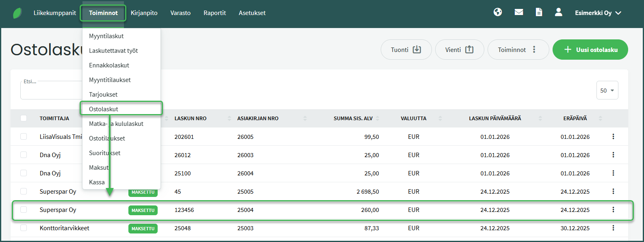Open the Toiminnot actions dropdown button
The width and height of the screenshot is (644, 242).
tap(518, 50)
